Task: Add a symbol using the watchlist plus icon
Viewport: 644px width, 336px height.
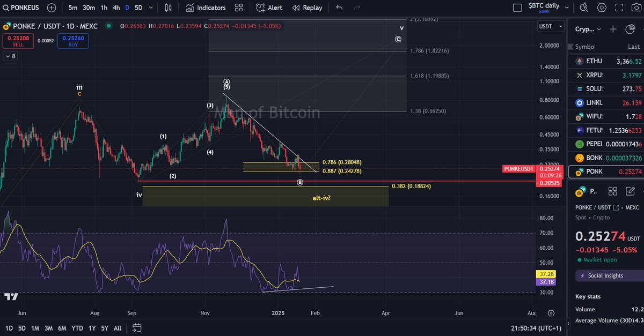Action: (x=613, y=29)
